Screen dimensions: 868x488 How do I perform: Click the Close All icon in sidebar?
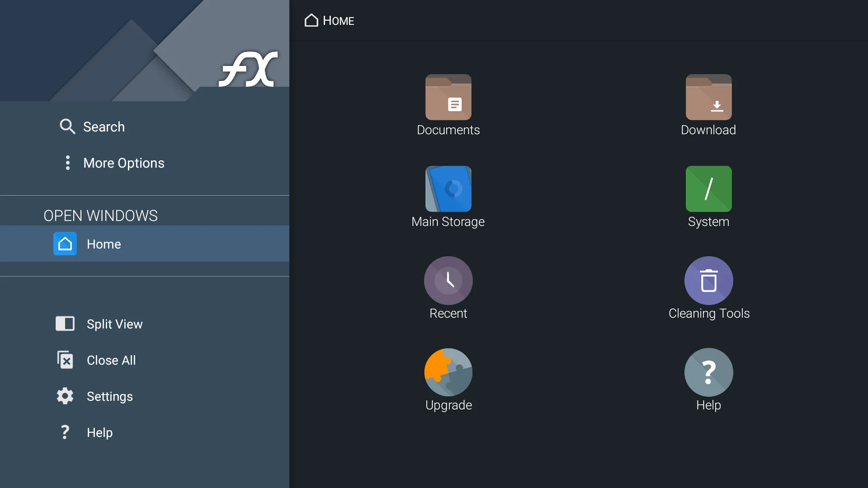65,360
